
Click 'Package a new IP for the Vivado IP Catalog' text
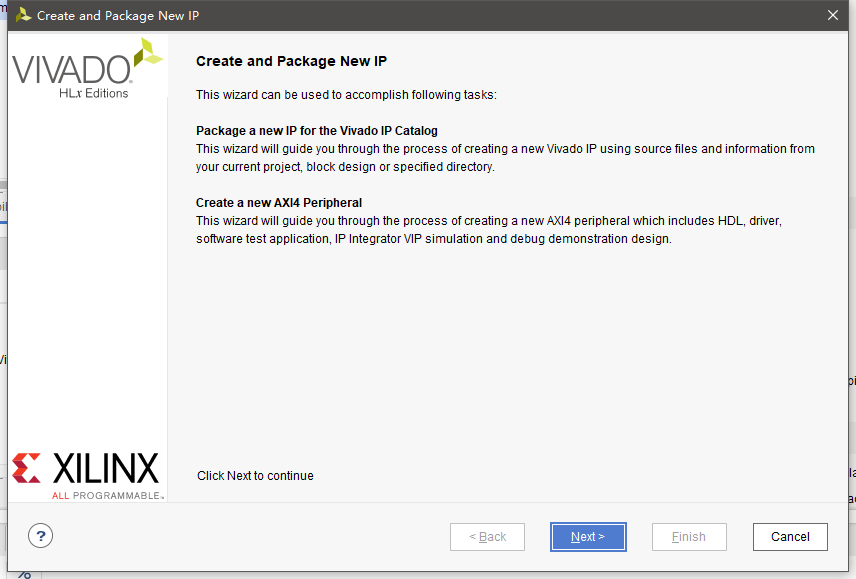click(x=317, y=131)
